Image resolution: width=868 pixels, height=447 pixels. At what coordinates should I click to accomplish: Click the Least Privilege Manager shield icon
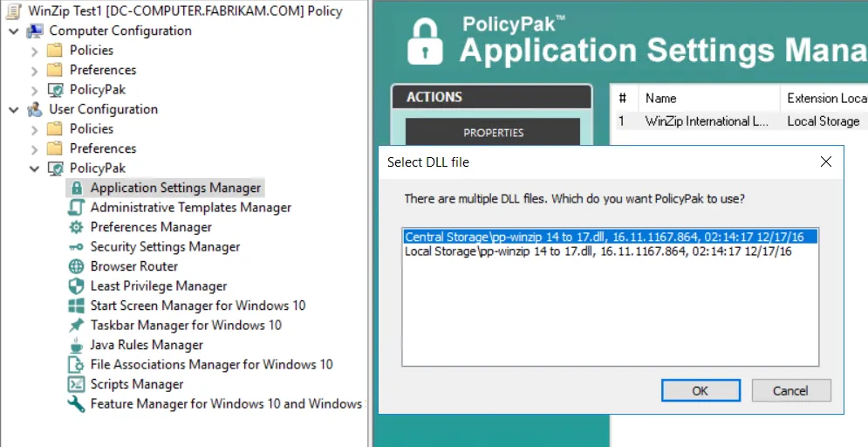(x=76, y=285)
